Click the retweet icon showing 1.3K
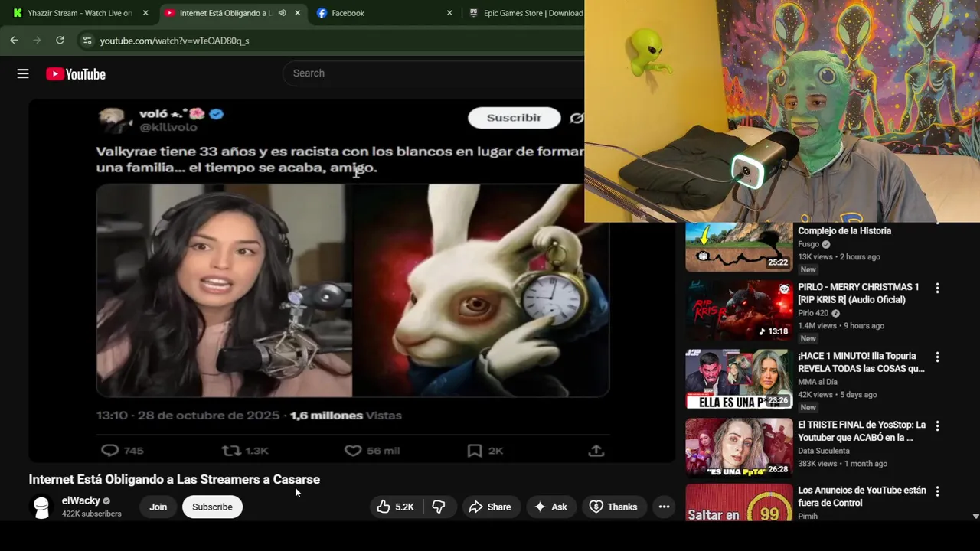980x551 pixels. point(231,451)
